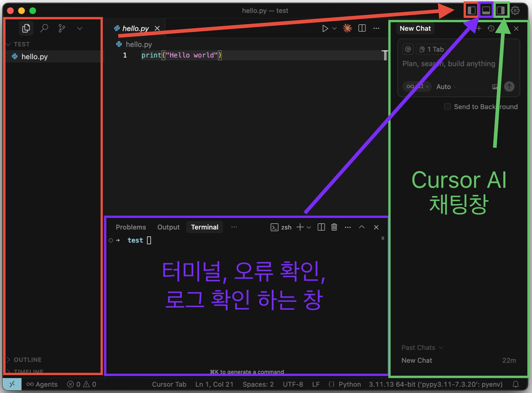The image size is (532, 393).
Task: Click the chat input field placeholder
Action: 448,64
